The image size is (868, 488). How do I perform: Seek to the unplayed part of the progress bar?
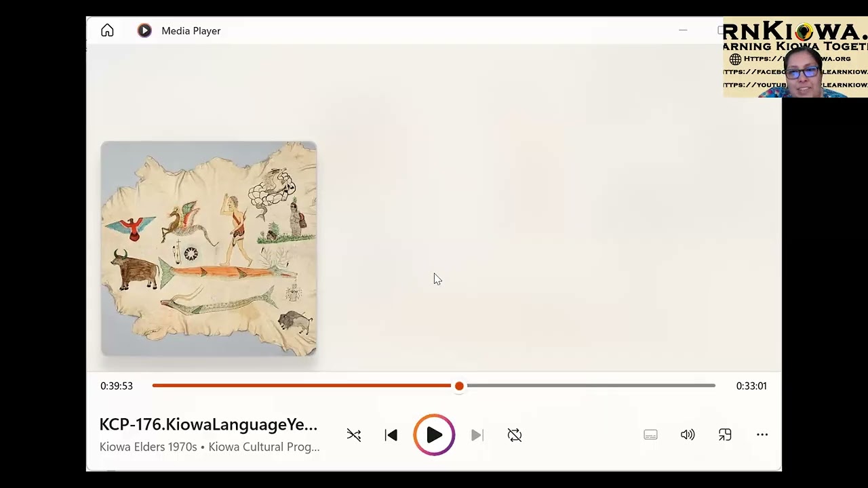point(590,386)
